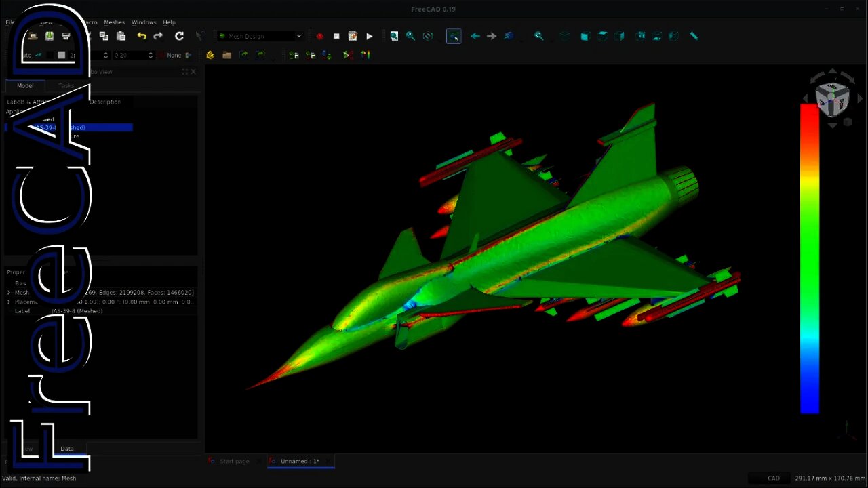Click the Fit selection magnifier icon

click(x=410, y=36)
